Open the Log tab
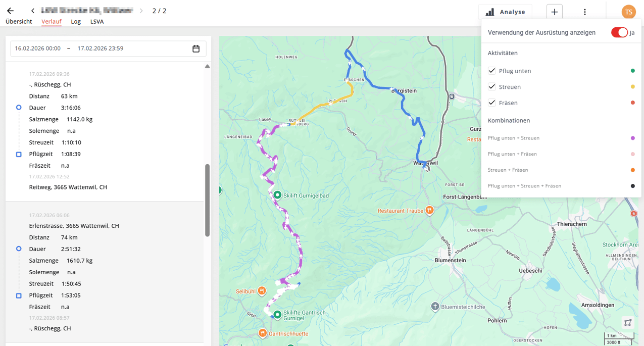 pyautogui.click(x=76, y=22)
